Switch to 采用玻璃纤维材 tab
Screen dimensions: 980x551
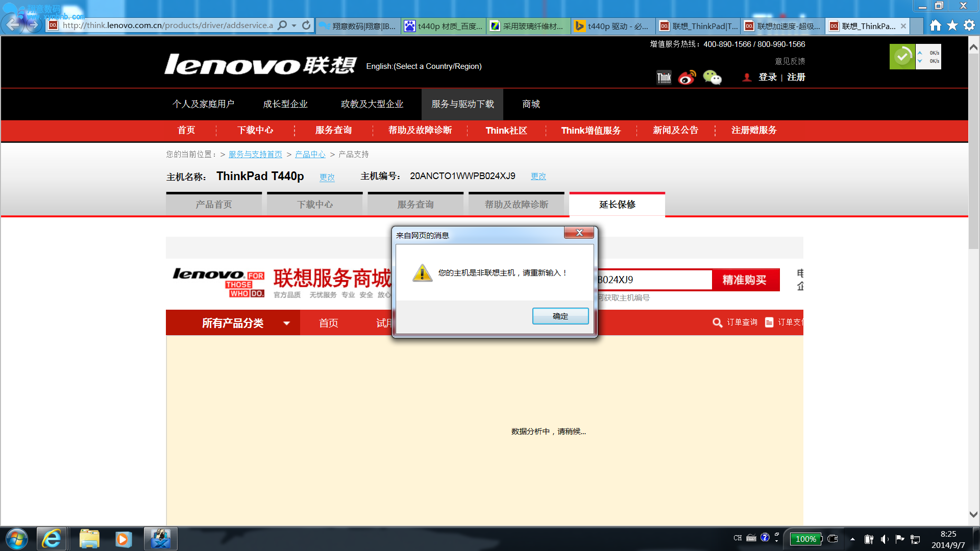click(x=528, y=26)
